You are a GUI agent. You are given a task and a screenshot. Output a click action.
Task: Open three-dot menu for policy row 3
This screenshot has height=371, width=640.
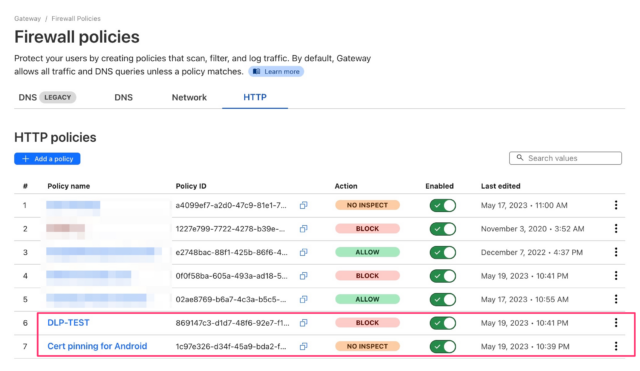coord(616,252)
